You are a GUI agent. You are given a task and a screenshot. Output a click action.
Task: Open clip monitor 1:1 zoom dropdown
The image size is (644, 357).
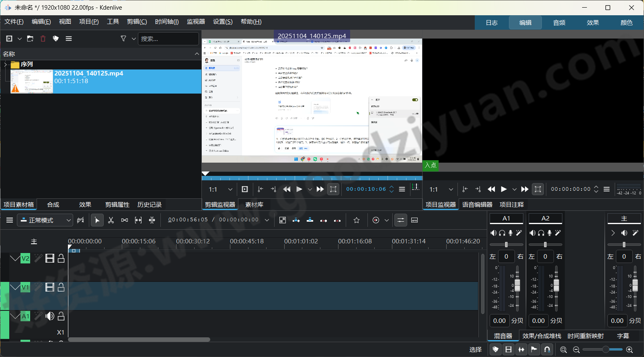coord(230,189)
